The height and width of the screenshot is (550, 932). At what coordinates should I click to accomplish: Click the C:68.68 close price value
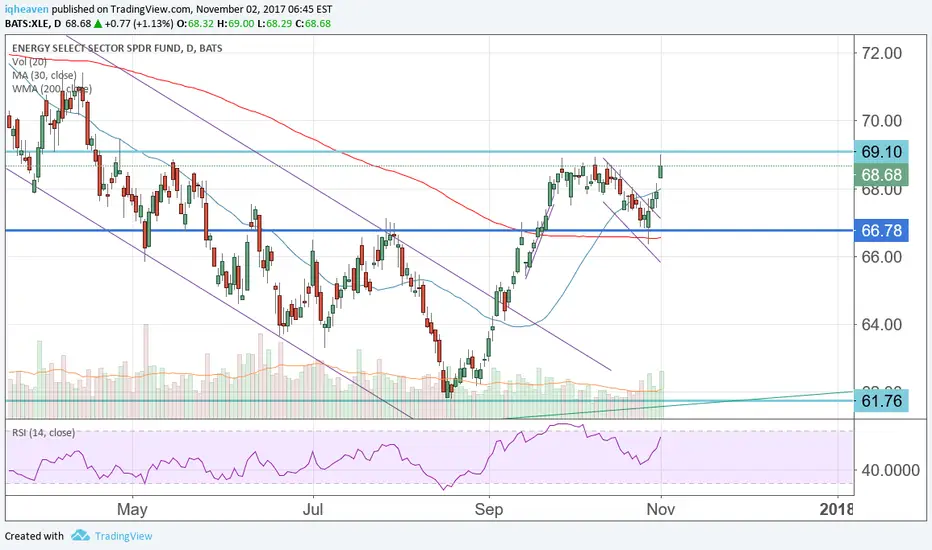[313, 24]
